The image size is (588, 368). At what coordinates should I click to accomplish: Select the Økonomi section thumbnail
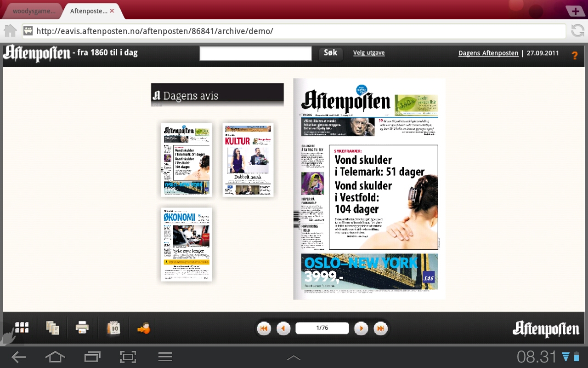[187, 244]
